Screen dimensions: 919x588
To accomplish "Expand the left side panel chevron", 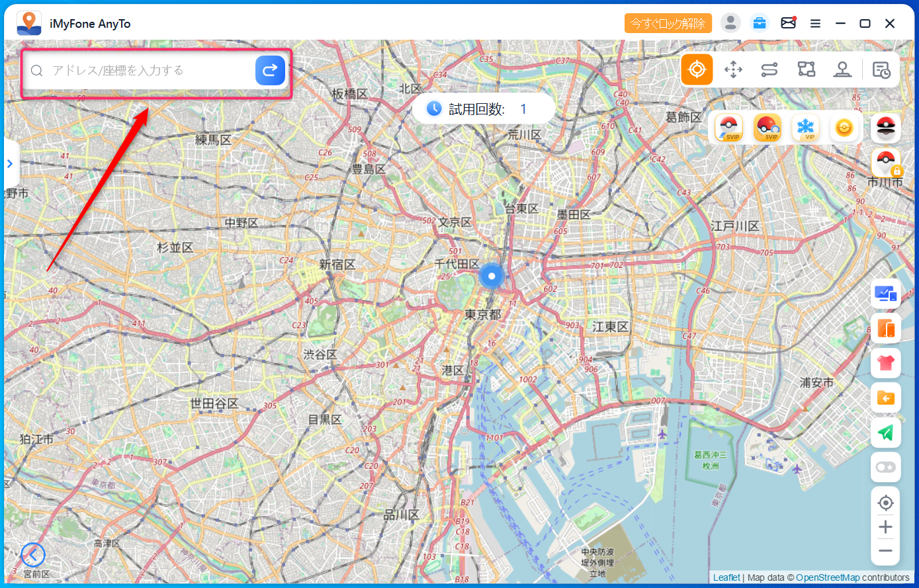I will [x=10, y=163].
